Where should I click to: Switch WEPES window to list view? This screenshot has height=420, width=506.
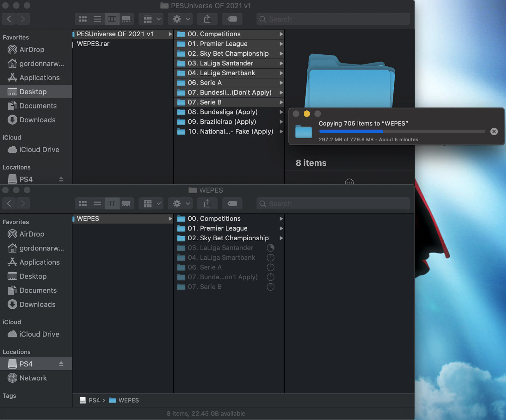pos(97,204)
